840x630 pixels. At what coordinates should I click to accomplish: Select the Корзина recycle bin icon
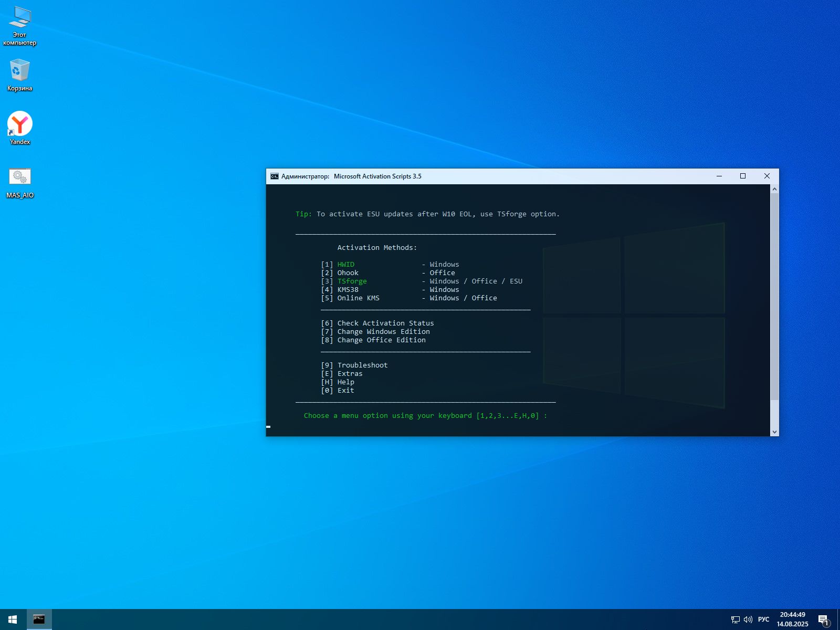(x=20, y=75)
